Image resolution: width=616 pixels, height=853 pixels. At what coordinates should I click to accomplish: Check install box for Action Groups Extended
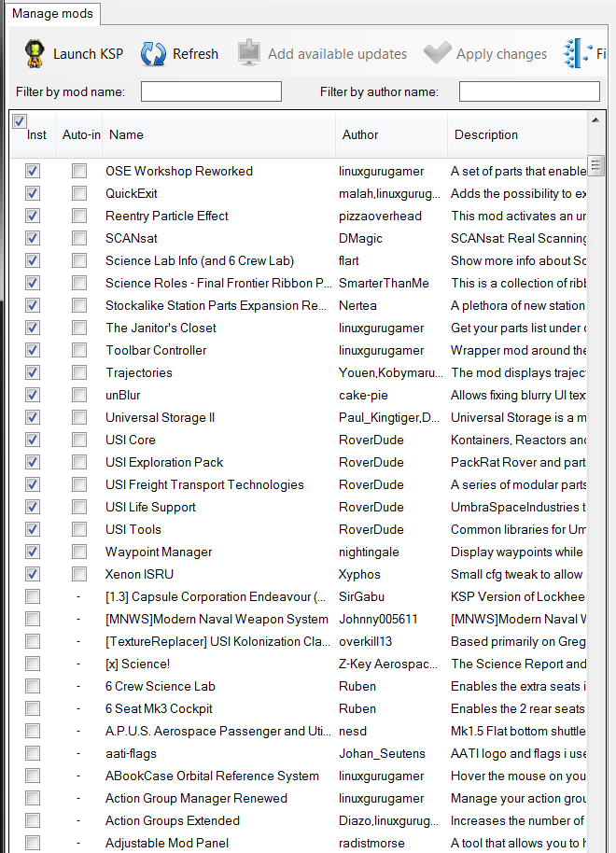click(x=33, y=820)
